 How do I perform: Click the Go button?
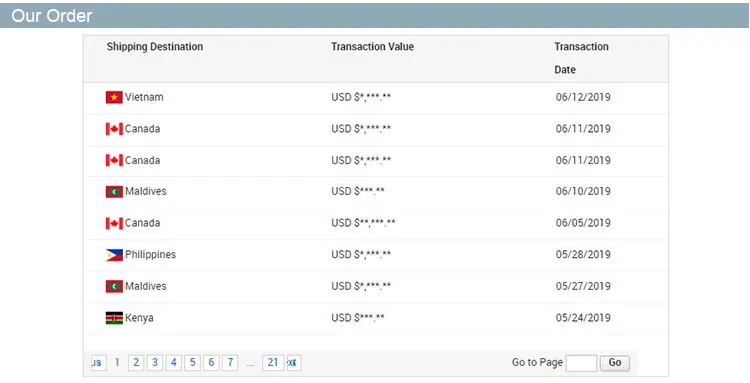615,362
